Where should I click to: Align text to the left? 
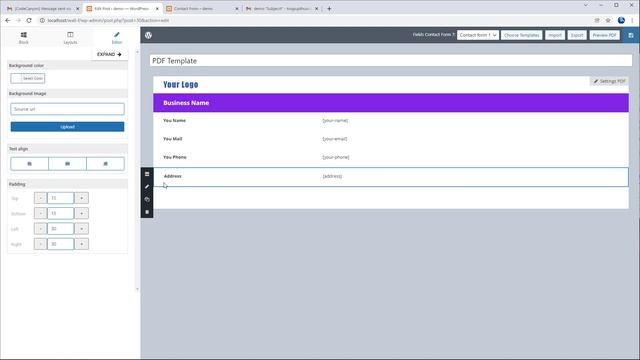[29, 164]
